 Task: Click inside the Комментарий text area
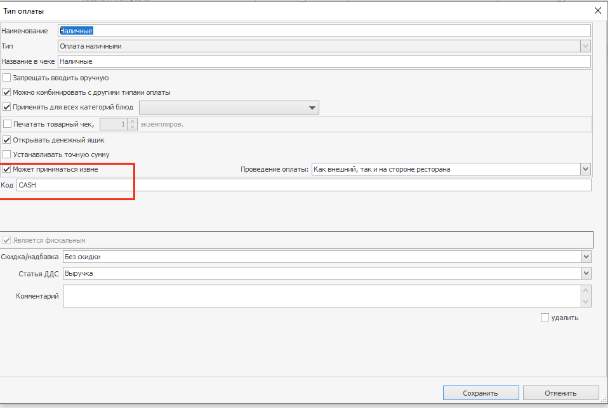click(x=320, y=295)
